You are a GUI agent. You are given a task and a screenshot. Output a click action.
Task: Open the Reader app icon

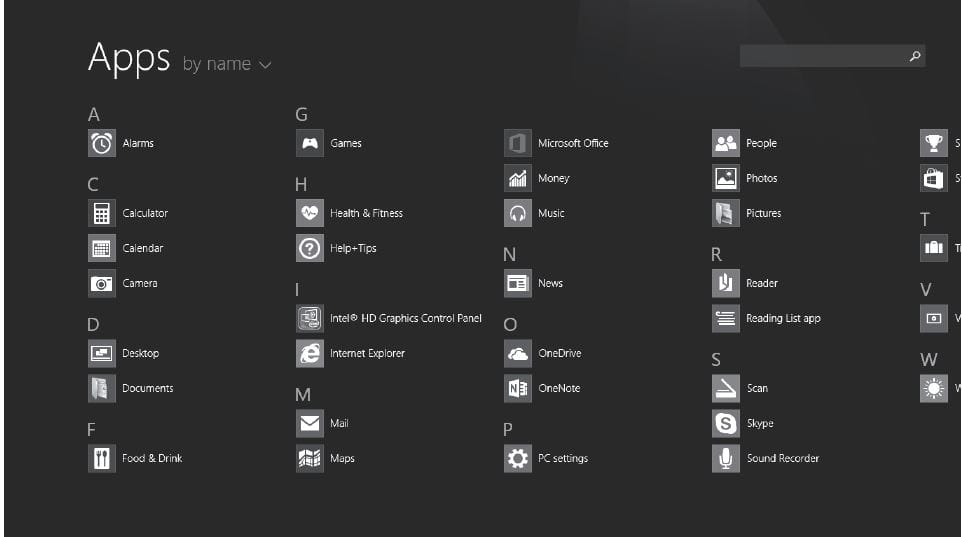(x=726, y=284)
